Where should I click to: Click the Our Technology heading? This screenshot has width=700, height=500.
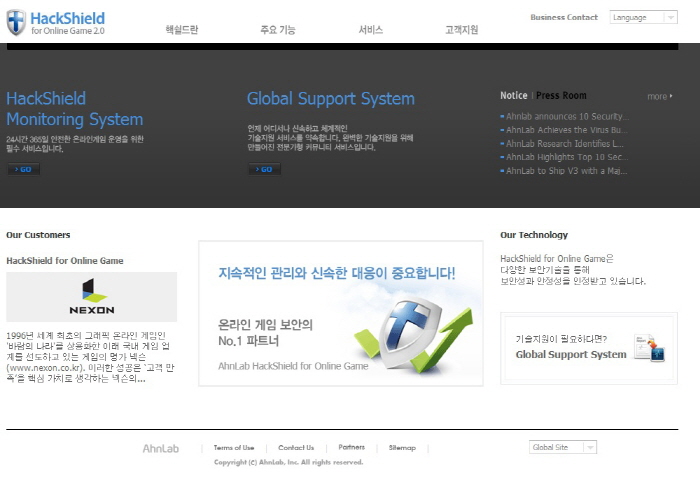(534, 235)
